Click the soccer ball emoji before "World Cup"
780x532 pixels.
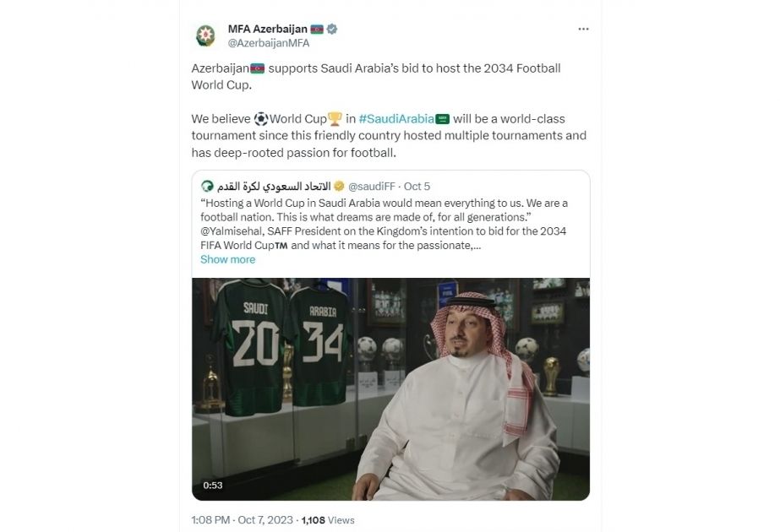(x=259, y=119)
